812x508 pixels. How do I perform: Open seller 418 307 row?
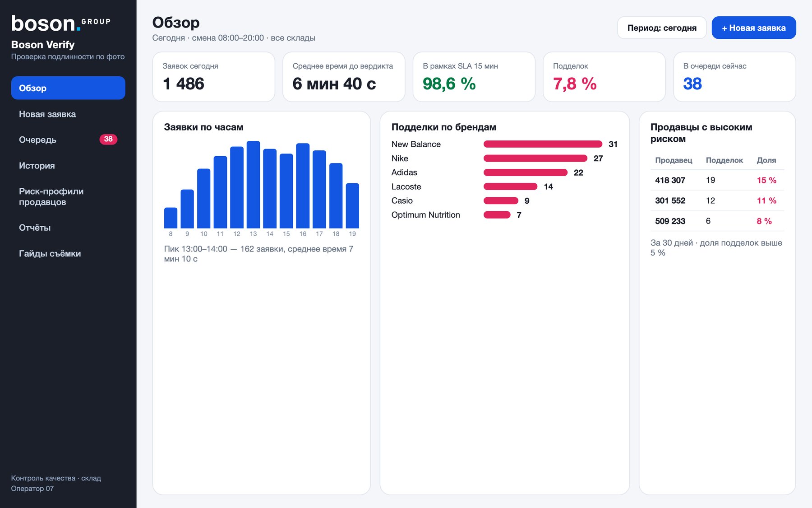point(717,180)
